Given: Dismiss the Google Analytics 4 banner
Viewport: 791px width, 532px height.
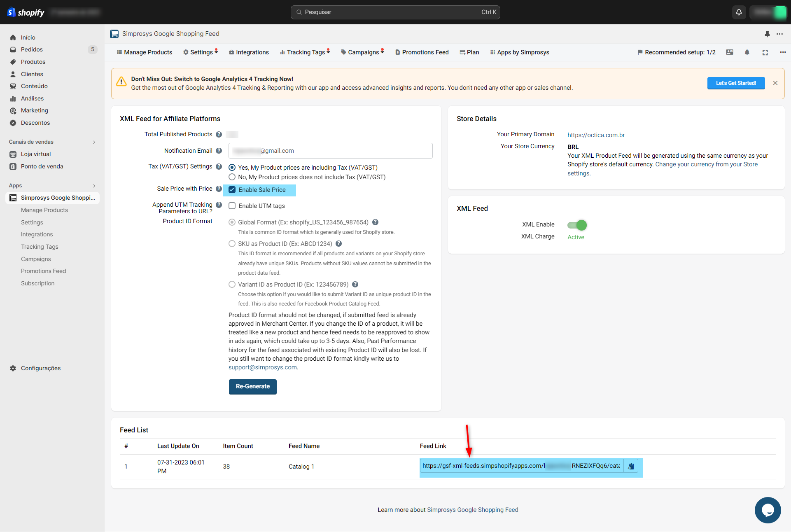Looking at the screenshot, I should (x=775, y=83).
